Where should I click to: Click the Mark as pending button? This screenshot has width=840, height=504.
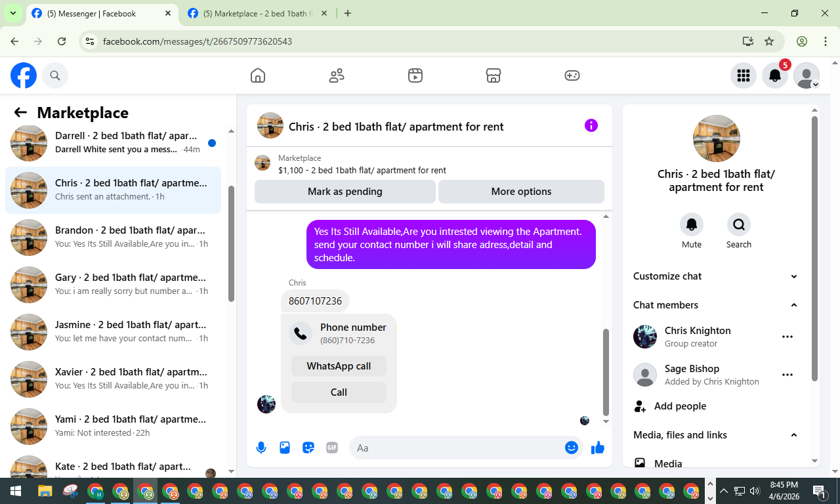tap(345, 192)
